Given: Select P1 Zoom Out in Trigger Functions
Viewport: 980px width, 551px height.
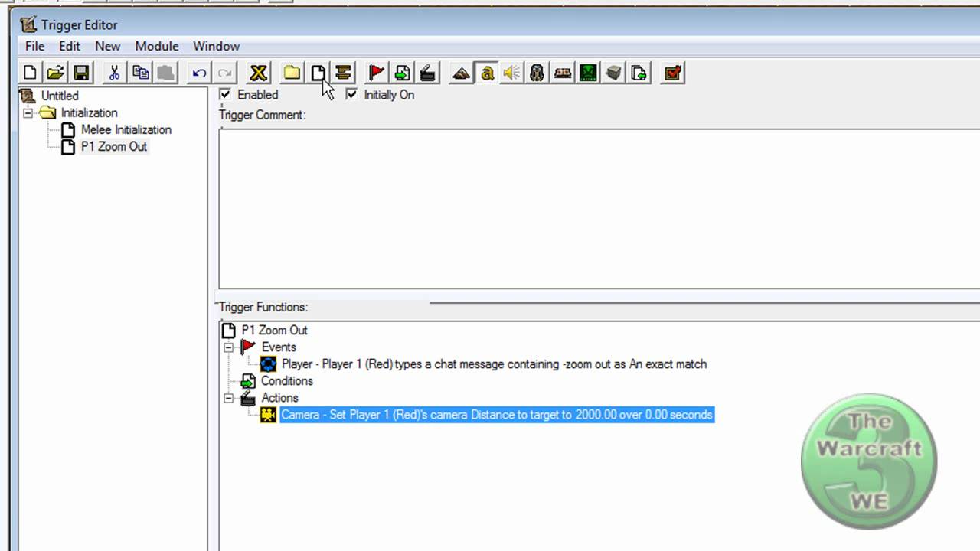Looking at the screenshot, I should click(x=274, y=330).
